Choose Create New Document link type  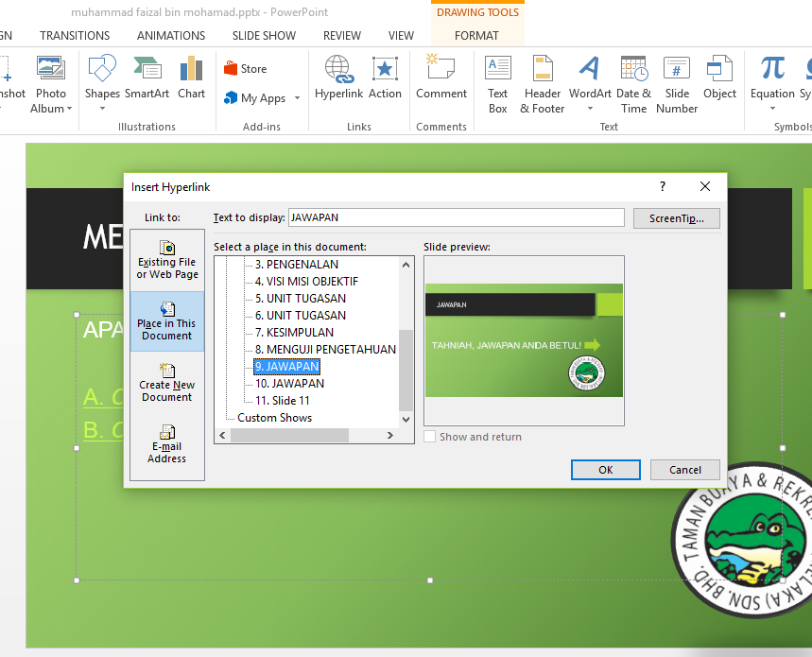click(x=167, y=383)
